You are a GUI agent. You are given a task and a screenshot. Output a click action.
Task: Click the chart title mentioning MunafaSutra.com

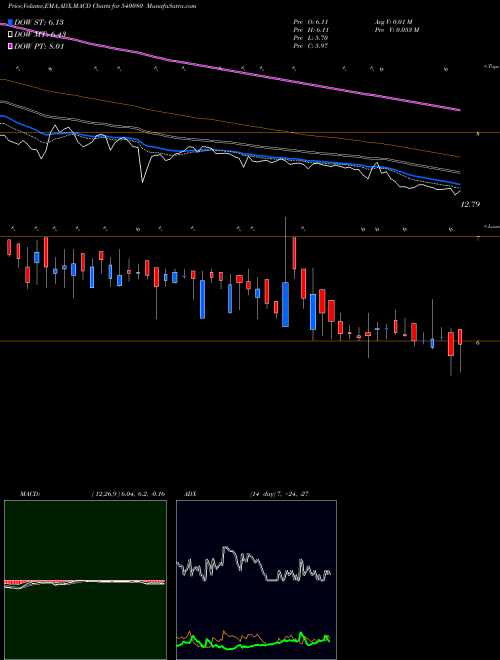[102, 6]
